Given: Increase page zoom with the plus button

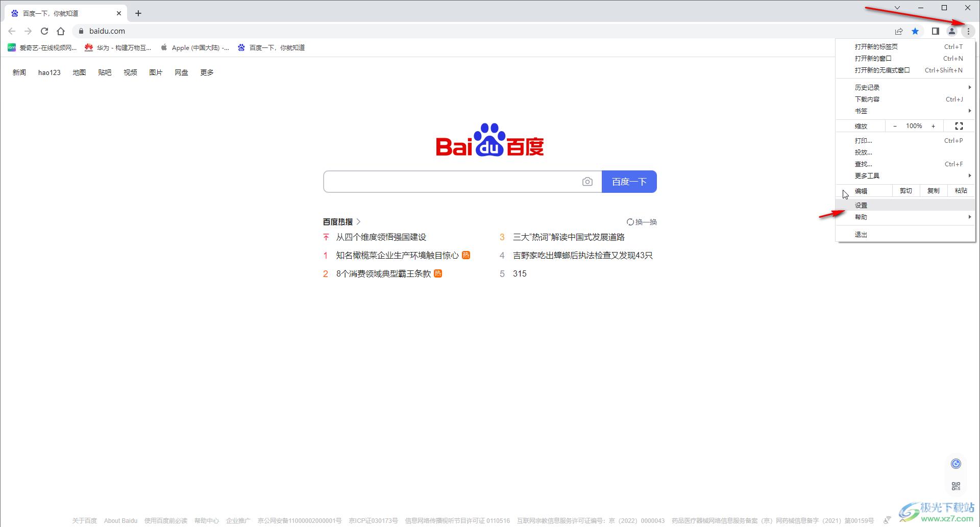Looking at the screenshot, I should [x=934, y=126].
